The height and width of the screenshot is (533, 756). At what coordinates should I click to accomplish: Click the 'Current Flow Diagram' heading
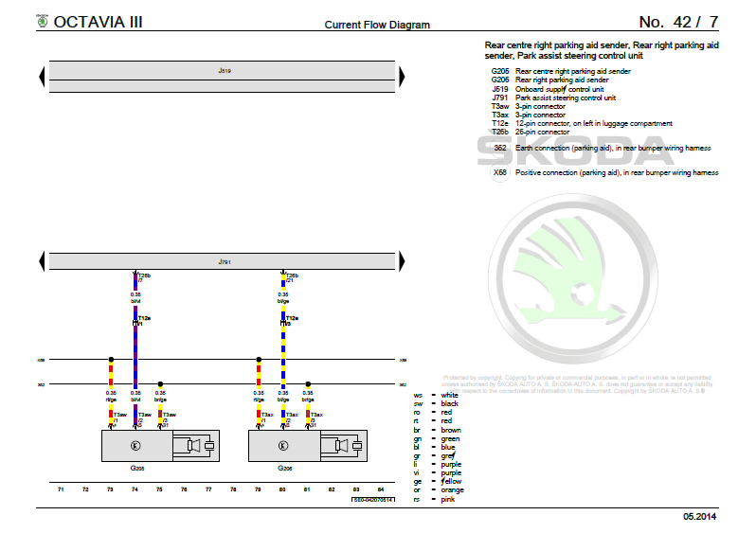coord(377,25)
